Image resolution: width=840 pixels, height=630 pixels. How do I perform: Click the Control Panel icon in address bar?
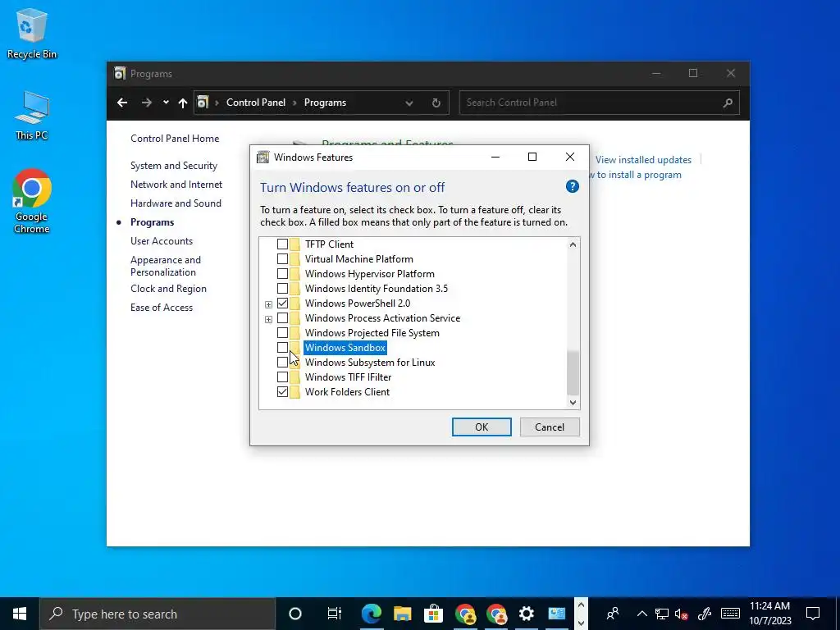tap(203, 103)
